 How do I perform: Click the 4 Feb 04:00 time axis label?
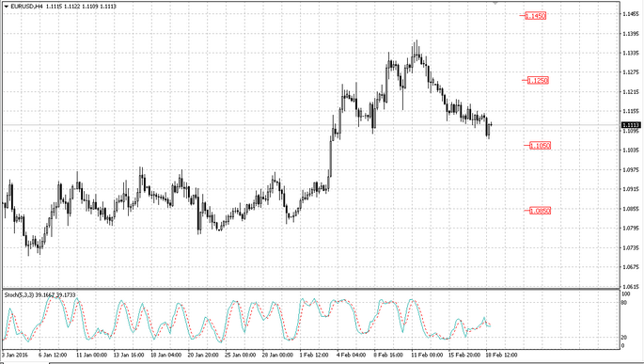point(352,355)
